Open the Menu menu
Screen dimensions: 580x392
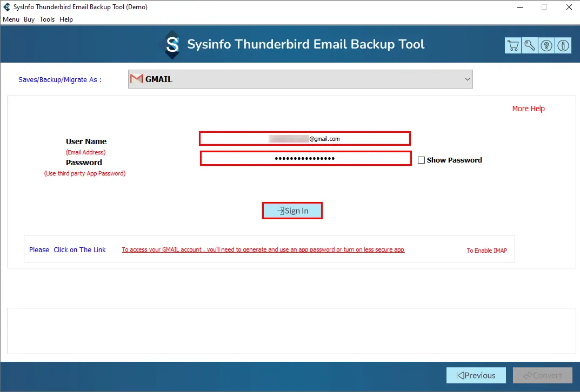pos(11,19)
